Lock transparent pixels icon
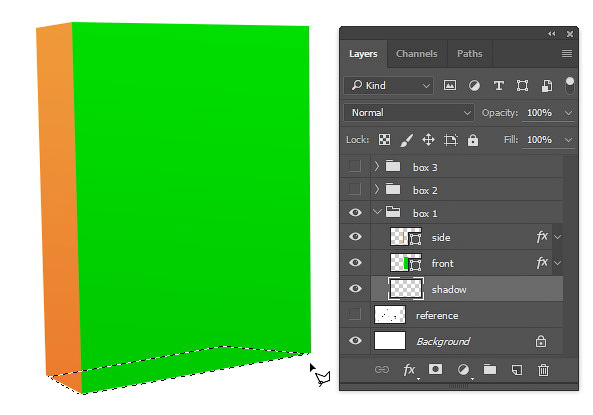 [384, 140]
